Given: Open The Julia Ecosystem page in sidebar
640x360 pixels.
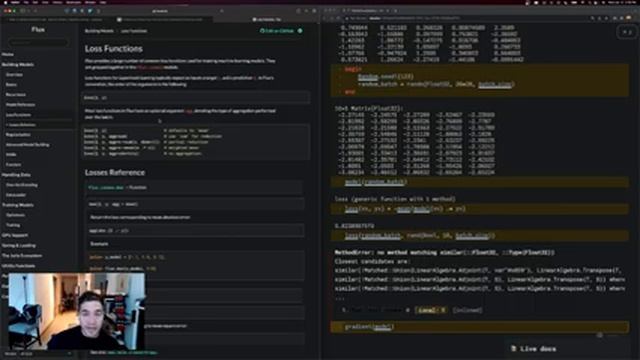Looking at the screenshot, I should tap(22, 256).
